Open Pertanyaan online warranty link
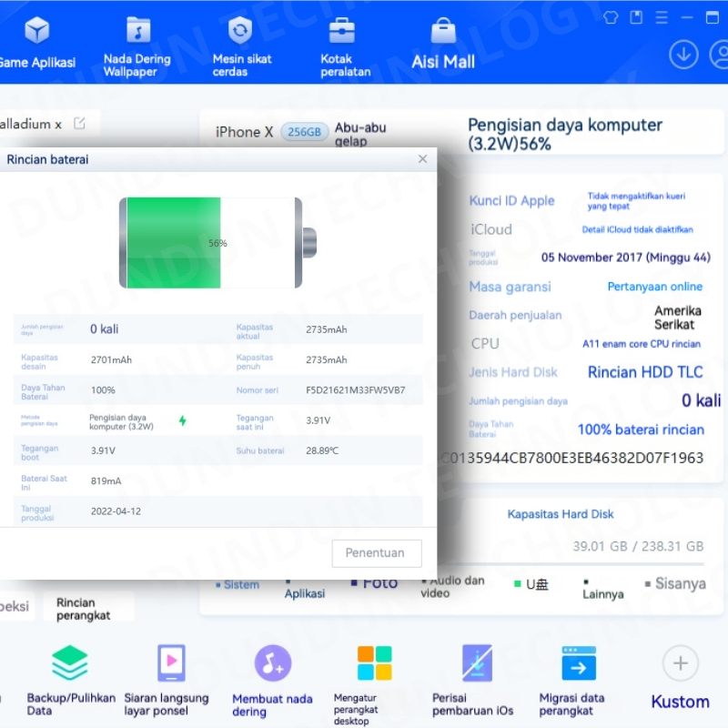This screenshot has height=728, width=728. [654, 287]
